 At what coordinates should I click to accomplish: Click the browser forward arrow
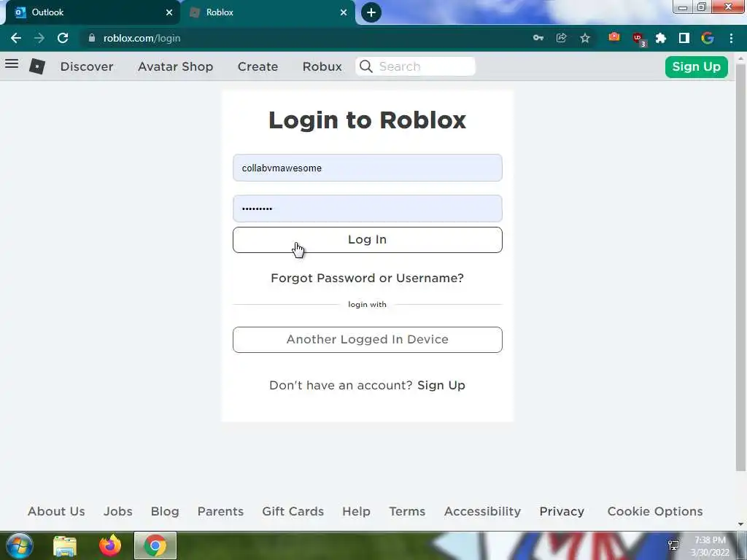[39, 38]
